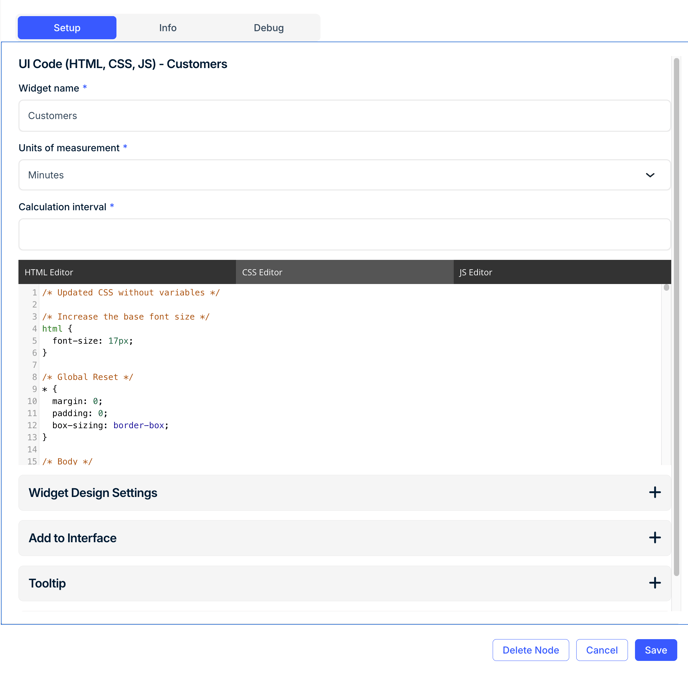Image resolution: width=688 pixels, height=674 pixels.
Task: Select the CSS Editor tab
Action: point(345,272)
